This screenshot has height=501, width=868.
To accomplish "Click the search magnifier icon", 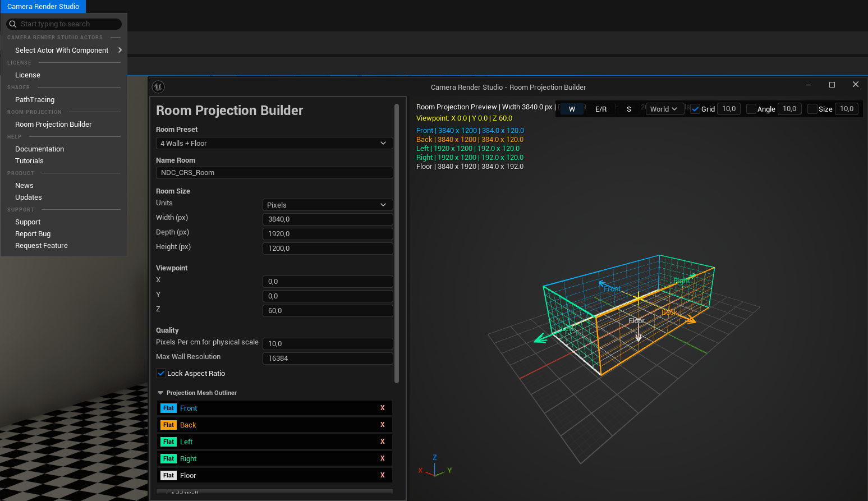I will pyautogui.click(x=13, y=24).
